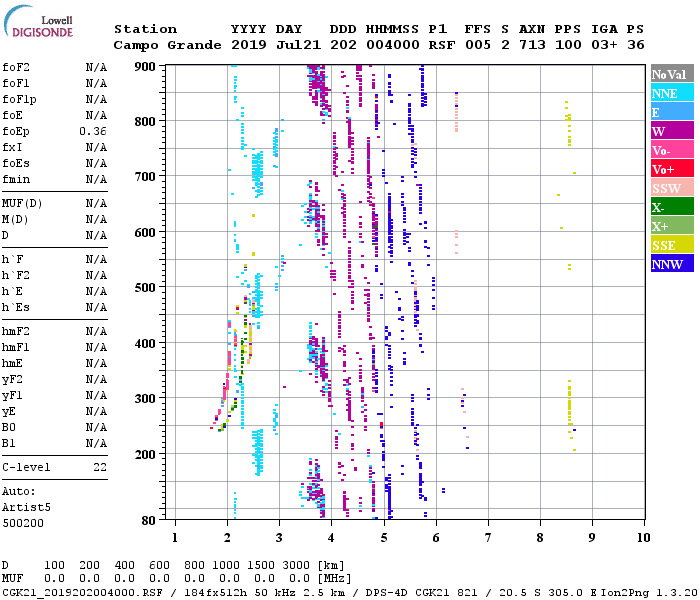Select the E blue legend swatch
The image size is (700, 600).
672,112
